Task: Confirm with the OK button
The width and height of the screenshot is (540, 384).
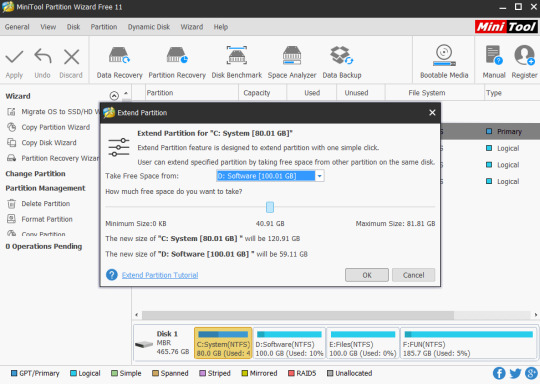Action: (x=367, y=275)
